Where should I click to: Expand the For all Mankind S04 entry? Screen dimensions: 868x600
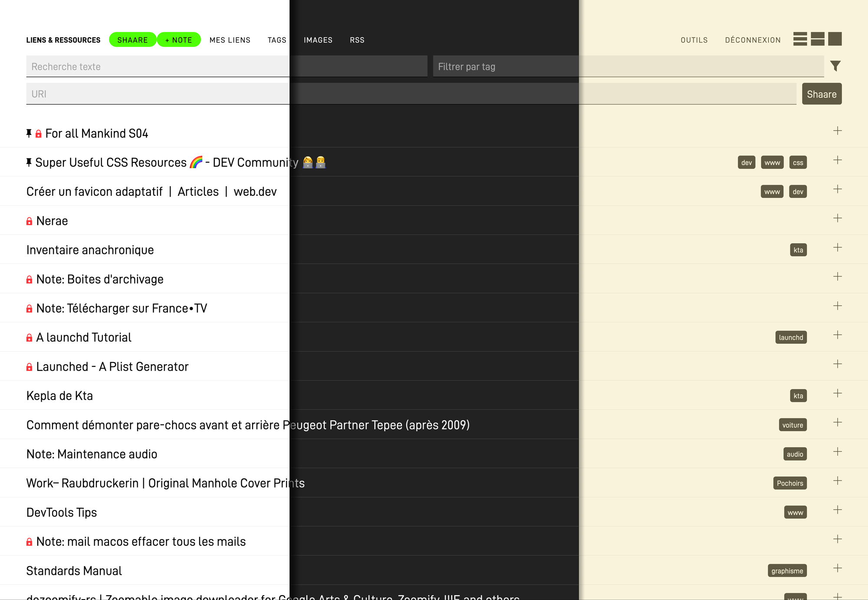click(x=838, y=131)
